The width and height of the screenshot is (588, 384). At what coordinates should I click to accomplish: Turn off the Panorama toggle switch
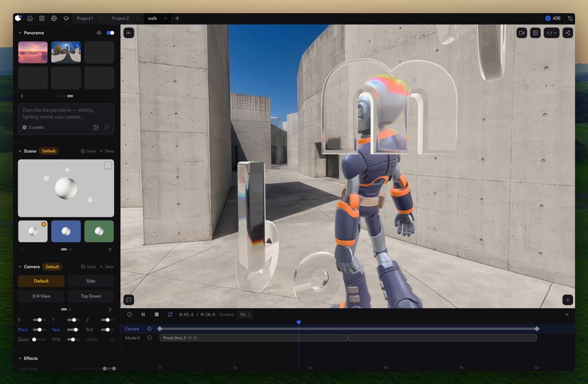click(110, 33)
